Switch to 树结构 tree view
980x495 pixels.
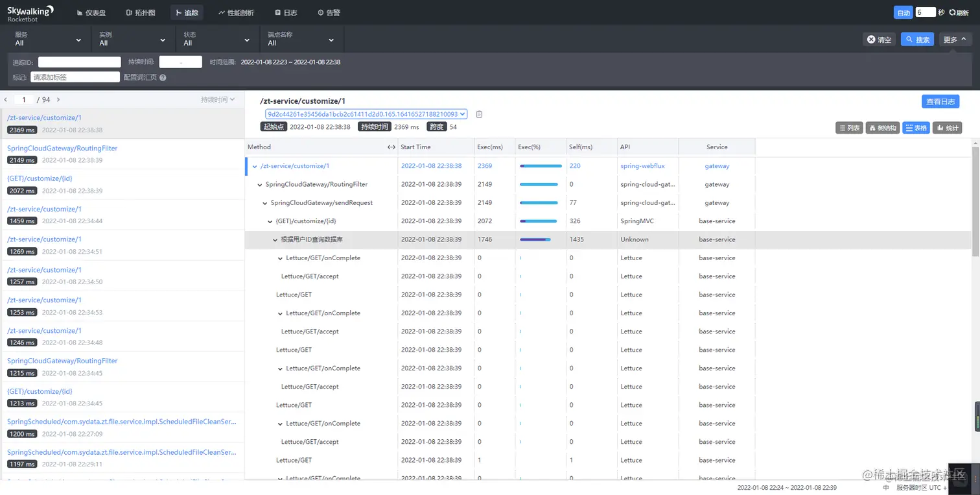coord(883,128)
